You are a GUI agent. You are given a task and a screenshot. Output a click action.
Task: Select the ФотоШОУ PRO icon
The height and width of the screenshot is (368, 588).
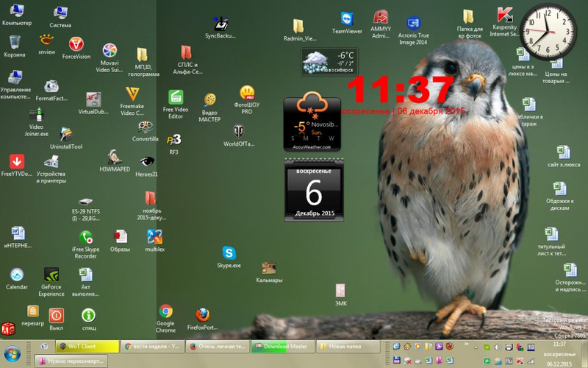(247, 93)
